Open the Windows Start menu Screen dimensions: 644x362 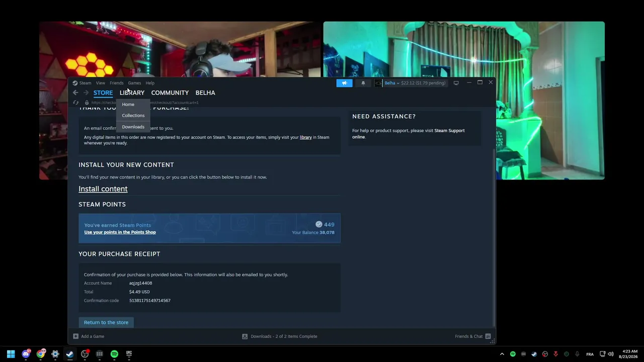tap(11, 354)
